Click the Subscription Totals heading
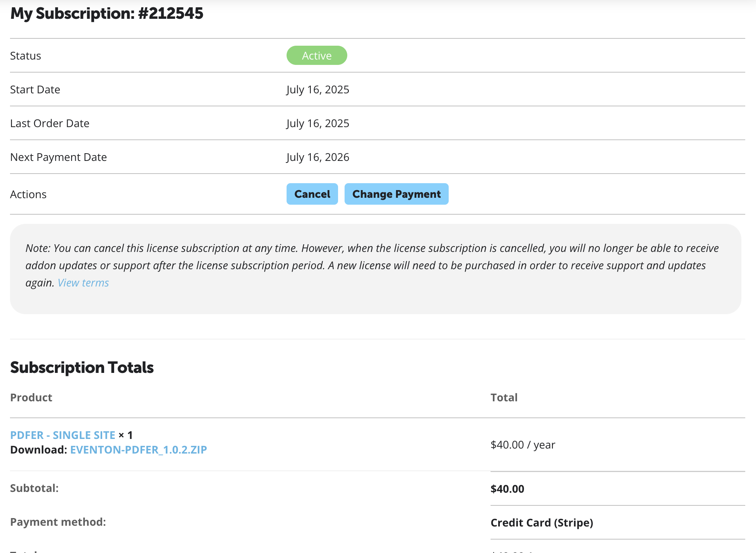 (82, 368)
